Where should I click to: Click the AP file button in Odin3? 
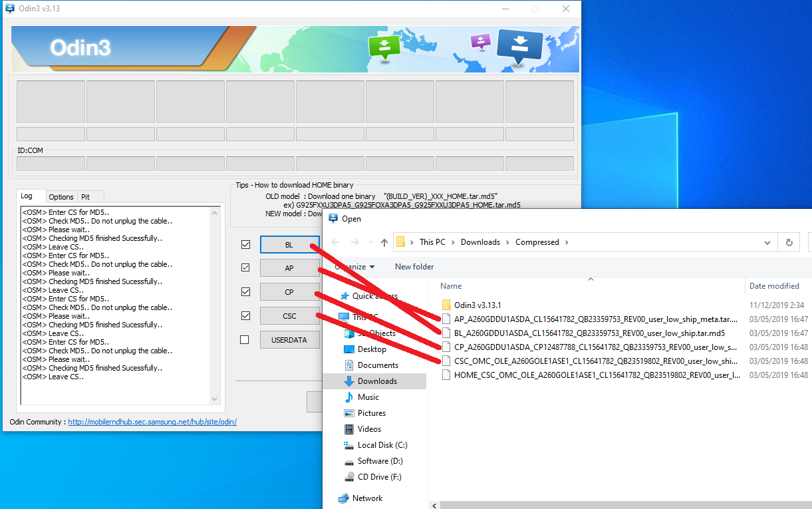(289, 268)
